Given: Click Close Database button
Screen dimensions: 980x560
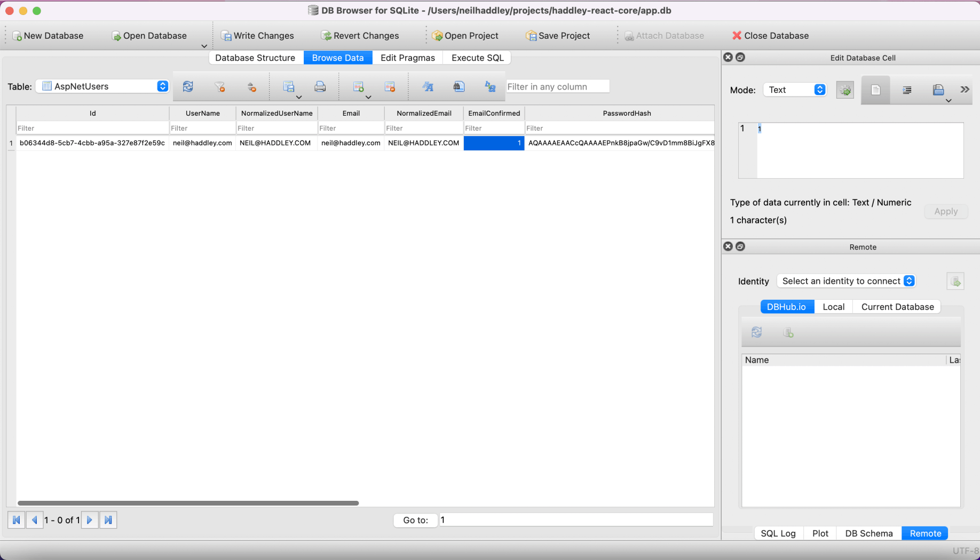Looking at the screenshot, I should (x=770, y=36).
